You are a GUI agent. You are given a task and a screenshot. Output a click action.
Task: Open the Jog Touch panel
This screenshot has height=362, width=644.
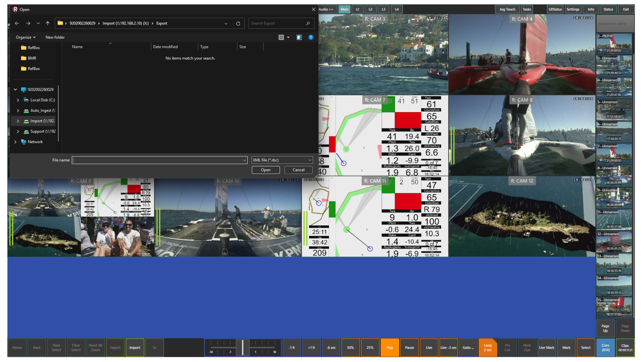pos(507,9)
